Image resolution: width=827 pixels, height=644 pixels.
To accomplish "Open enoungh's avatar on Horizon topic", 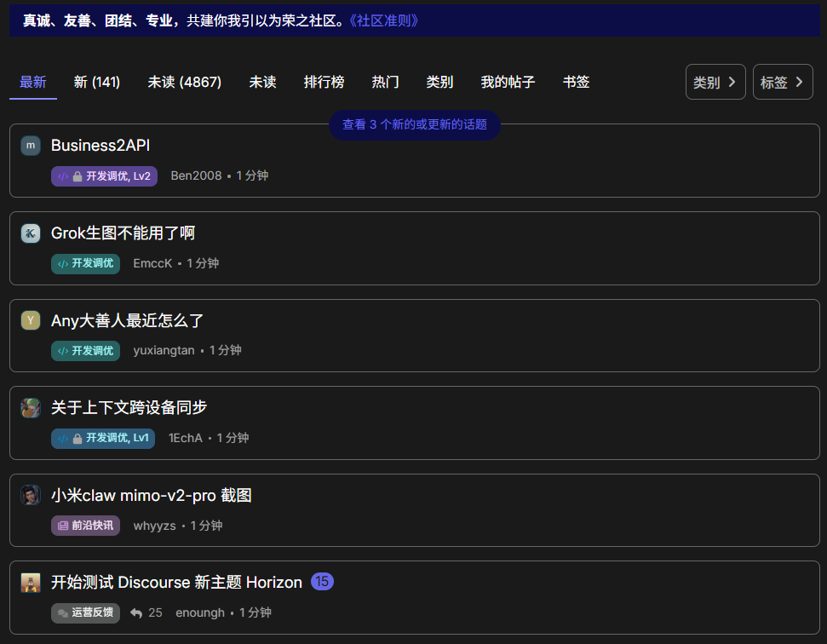I will [x=31, y=583].
